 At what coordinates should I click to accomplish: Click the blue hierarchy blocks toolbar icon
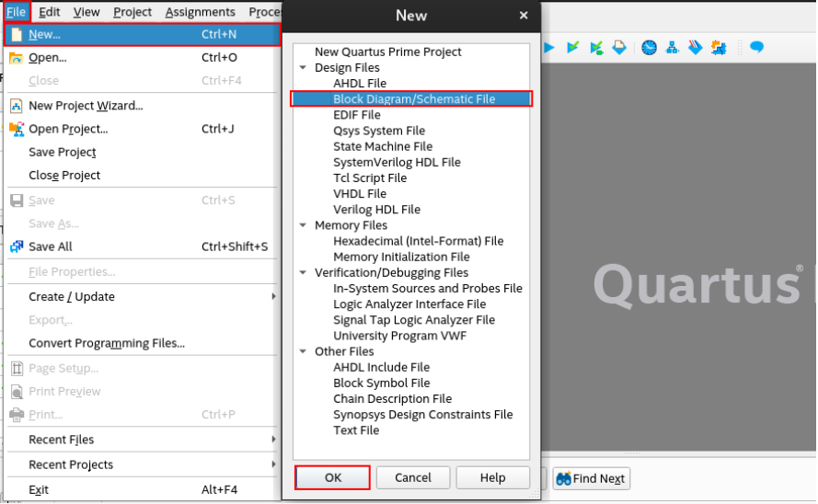[x=673, y=48]
